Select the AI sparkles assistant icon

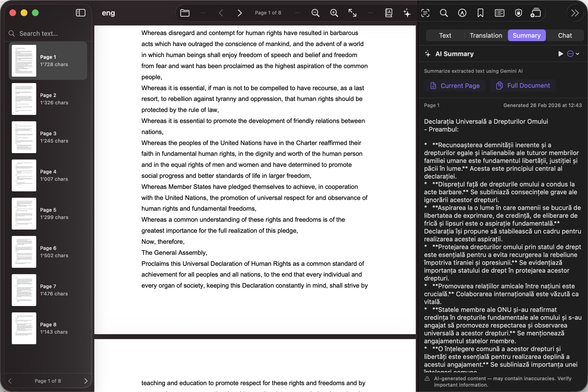coord(407,13)
